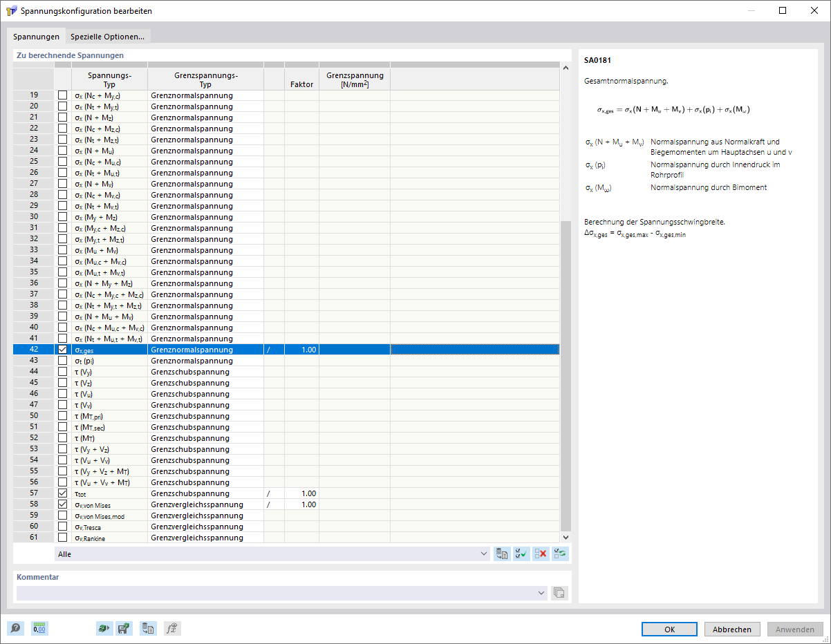Confirm changes with the OK button
The height and width of the screenshot is (644, 831).
coord(669,629)
